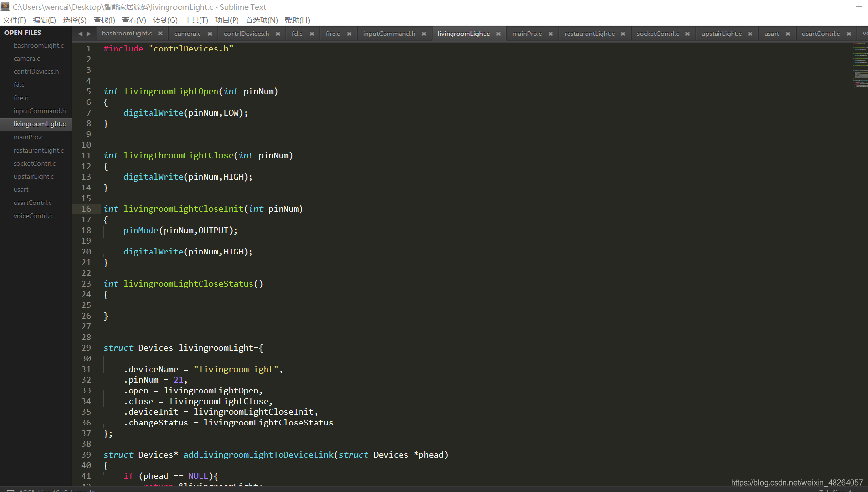
Task: Click line number 16 in gutter
Action: (x=86, y=209)
